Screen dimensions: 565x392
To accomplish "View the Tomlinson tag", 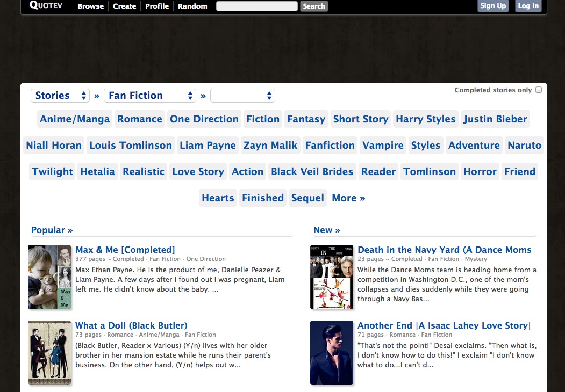I will click(x=430, y=171).
